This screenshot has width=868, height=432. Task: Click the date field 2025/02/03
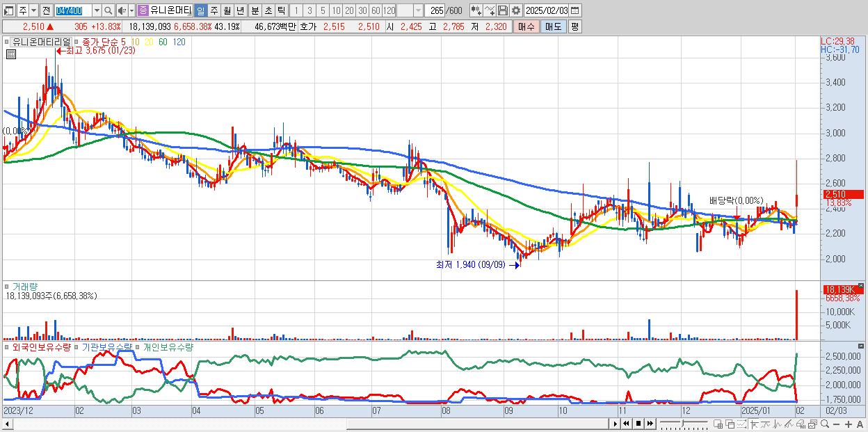(x=547, y=10)
